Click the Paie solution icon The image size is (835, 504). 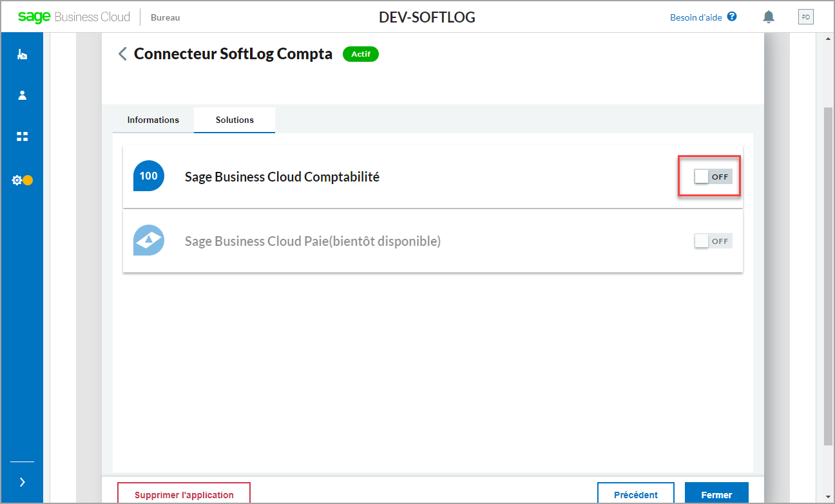click(149, 241)
